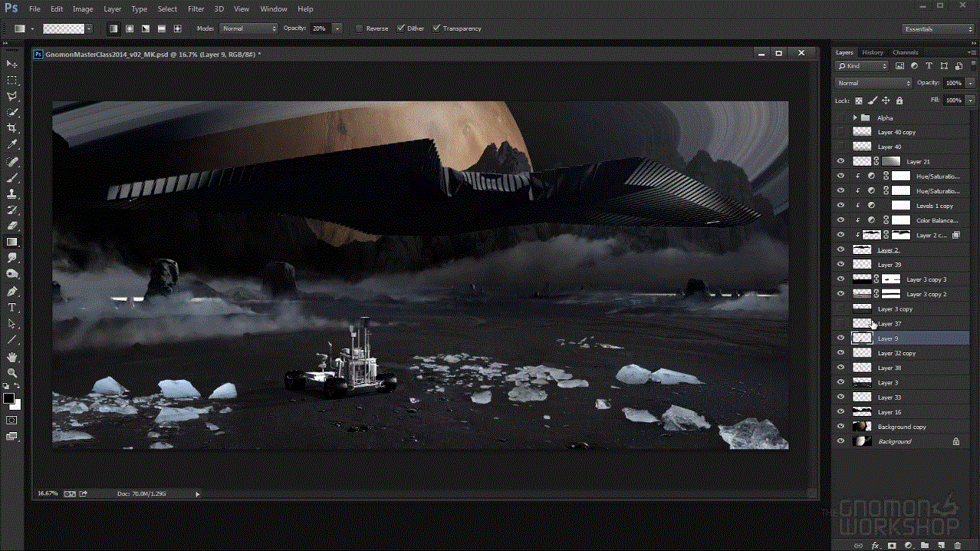Image resolution: width=980 pixels, height=551 pixels.
Task: Select the Hand tool
Action: (x=12, y=358)
